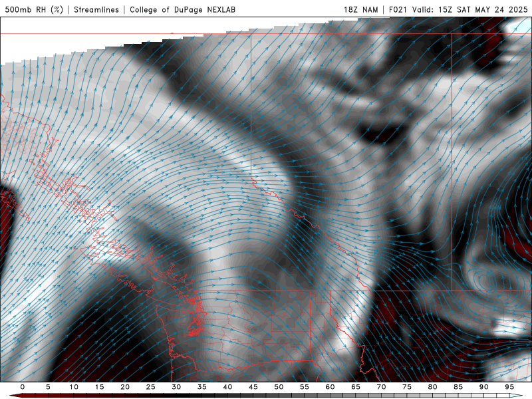This screenshot has height=399, width=532.
Task: Click white right arrow end of color bar
Action: 517,396
